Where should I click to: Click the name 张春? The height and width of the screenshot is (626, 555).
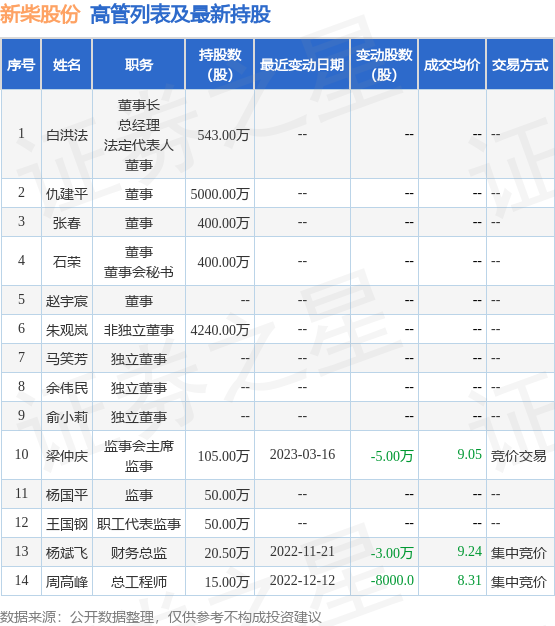pyautogui.click(x=67, y=223)
